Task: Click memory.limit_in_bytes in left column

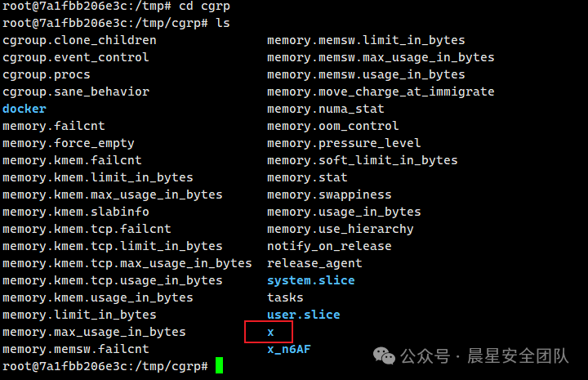Action: click(79, 315)
